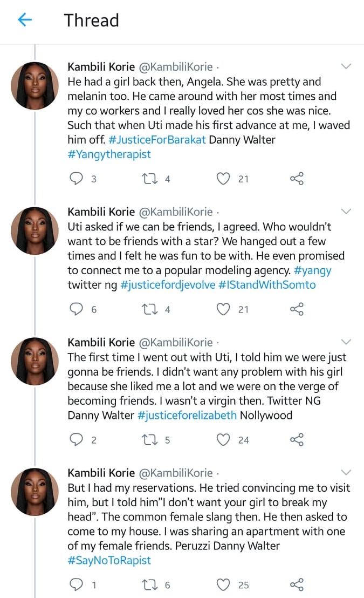This screenshot has height=598, width=364.
Task: Like the tweet with 24 likes
Action: coord(223,440)
